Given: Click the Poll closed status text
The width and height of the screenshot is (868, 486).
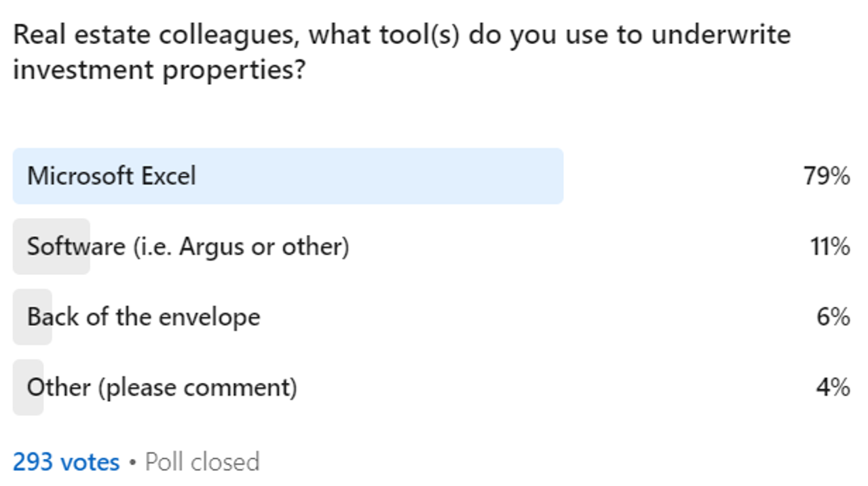Looking at the screenshot, I should pyautogui.click(x=202, y=462).
